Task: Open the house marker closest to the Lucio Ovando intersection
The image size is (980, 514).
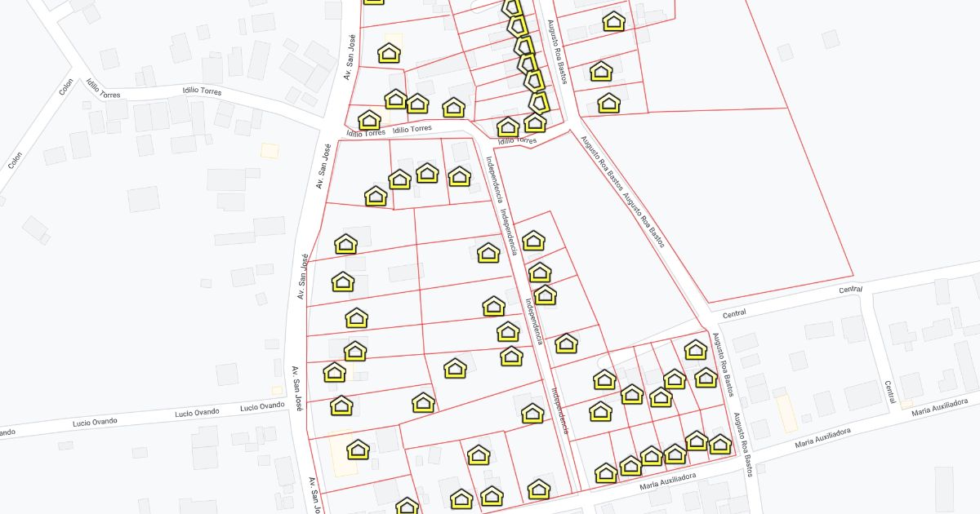Action: (341, 405)
